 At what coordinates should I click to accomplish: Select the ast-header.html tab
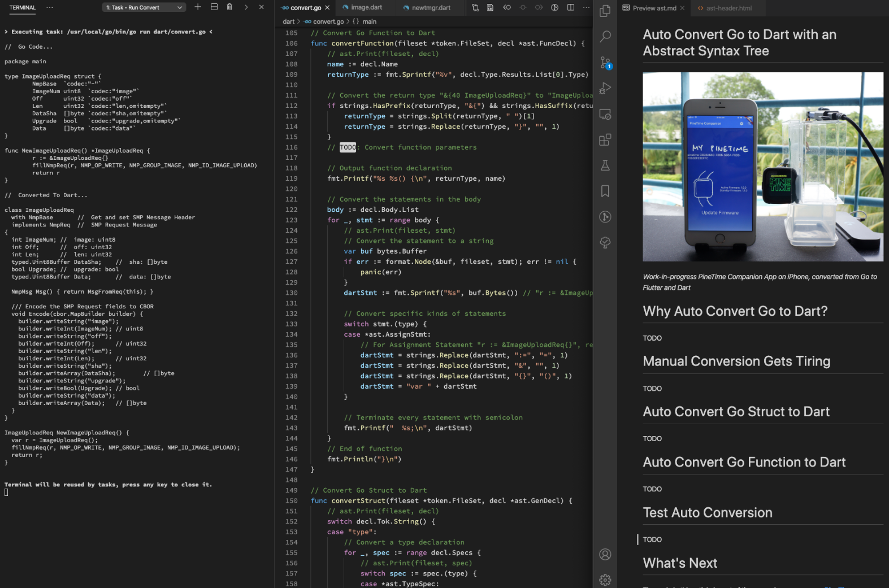728,8
